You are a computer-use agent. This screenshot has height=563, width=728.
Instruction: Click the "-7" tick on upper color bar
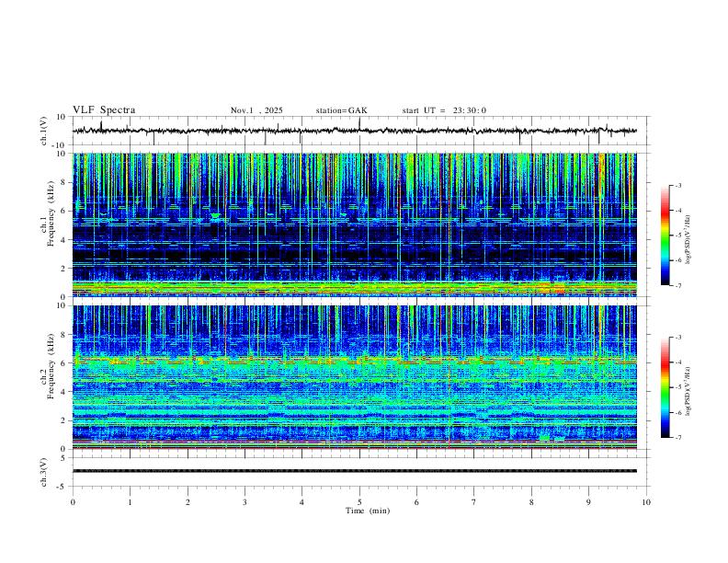677,285
